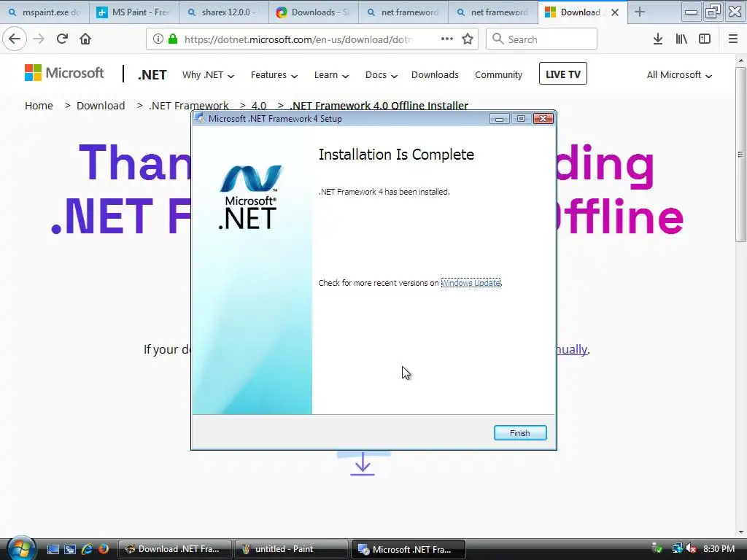Reload the page with the refresh icon
Viewport: 747px width, 560px height.
click(x=62, y=39)
